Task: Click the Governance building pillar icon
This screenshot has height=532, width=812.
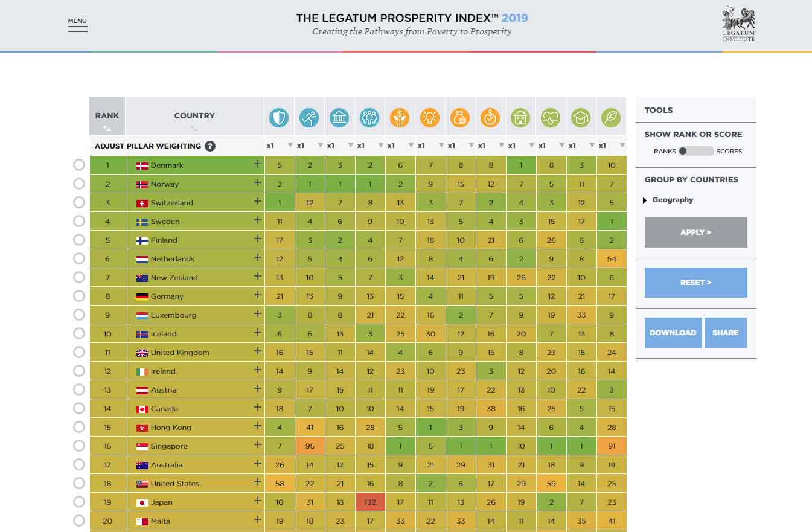Action: pyautogui.click(x=339, y=117)
